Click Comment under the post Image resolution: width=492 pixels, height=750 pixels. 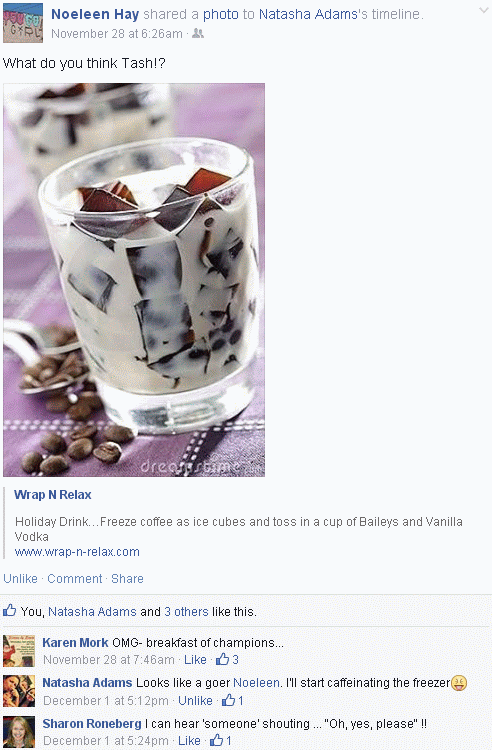(x=75, y=579)
